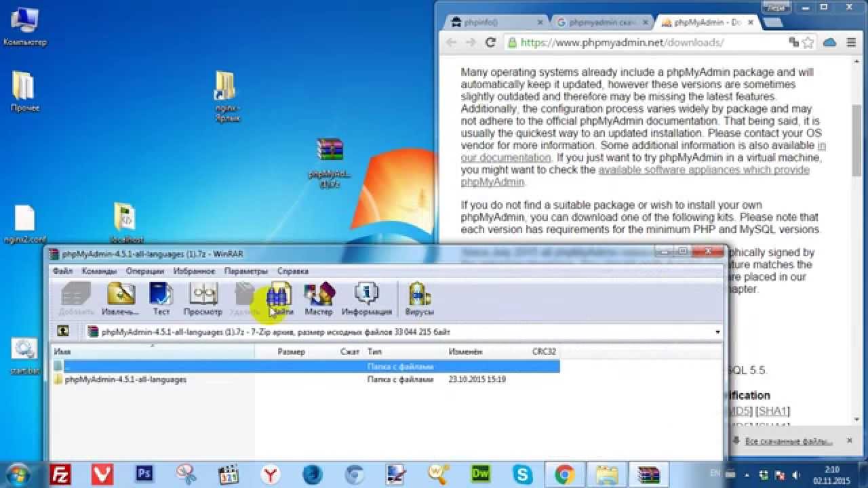Select the start.bat desktop file

point(25,355)
